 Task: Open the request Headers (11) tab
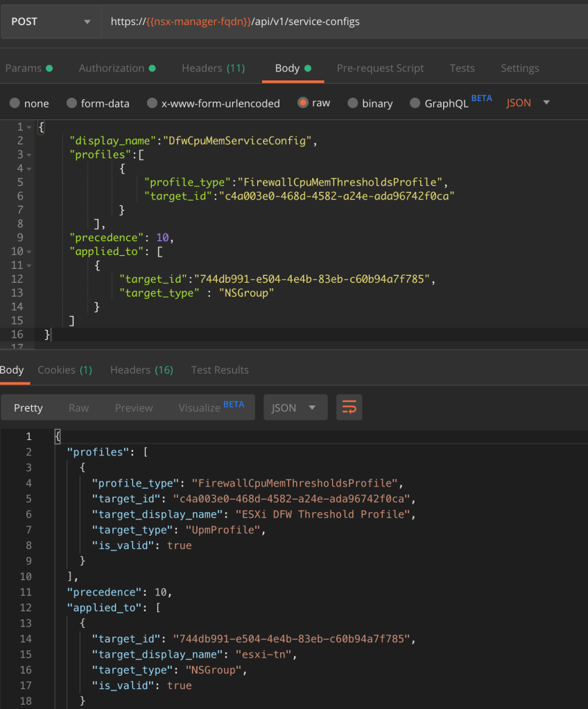click(213, 68)
